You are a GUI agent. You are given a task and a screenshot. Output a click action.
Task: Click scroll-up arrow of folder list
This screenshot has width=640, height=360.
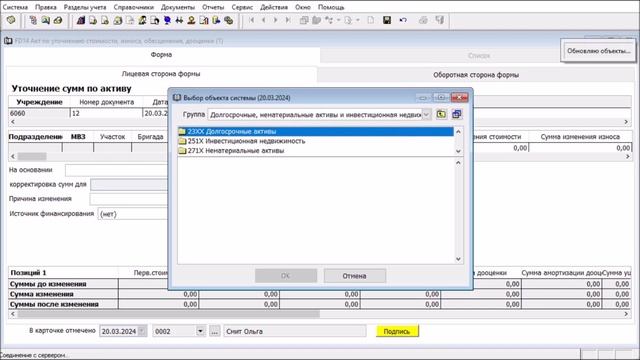458,132
